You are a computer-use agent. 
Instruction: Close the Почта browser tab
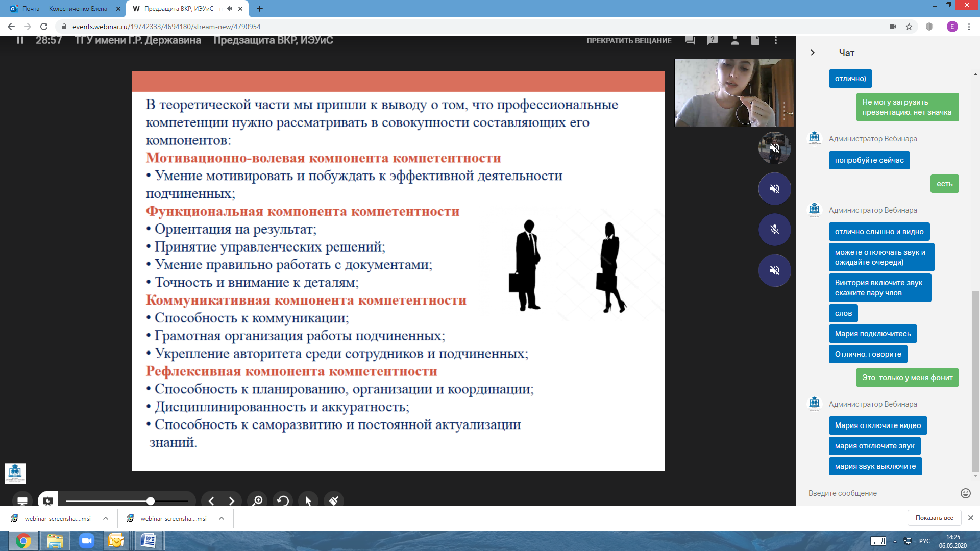pos(118,9)
